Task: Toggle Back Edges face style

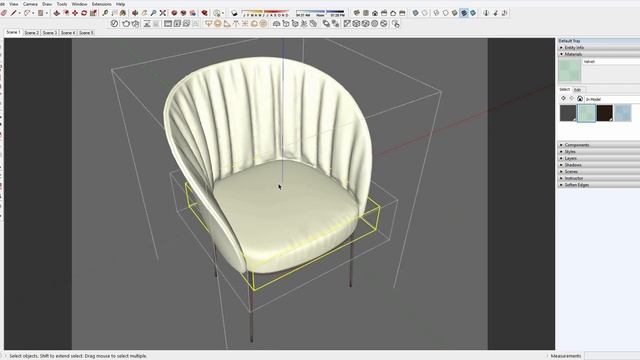Action: point(425,13)
